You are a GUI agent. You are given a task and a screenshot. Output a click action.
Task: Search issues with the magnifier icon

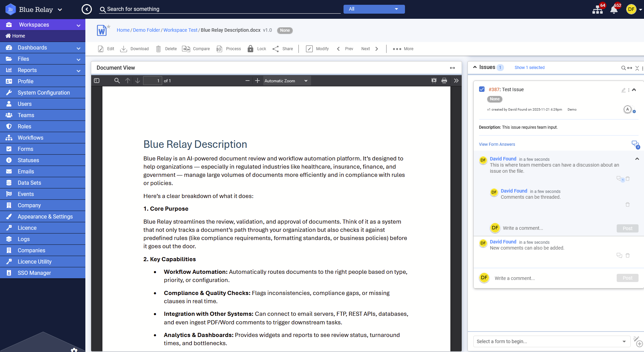[624, 68]
